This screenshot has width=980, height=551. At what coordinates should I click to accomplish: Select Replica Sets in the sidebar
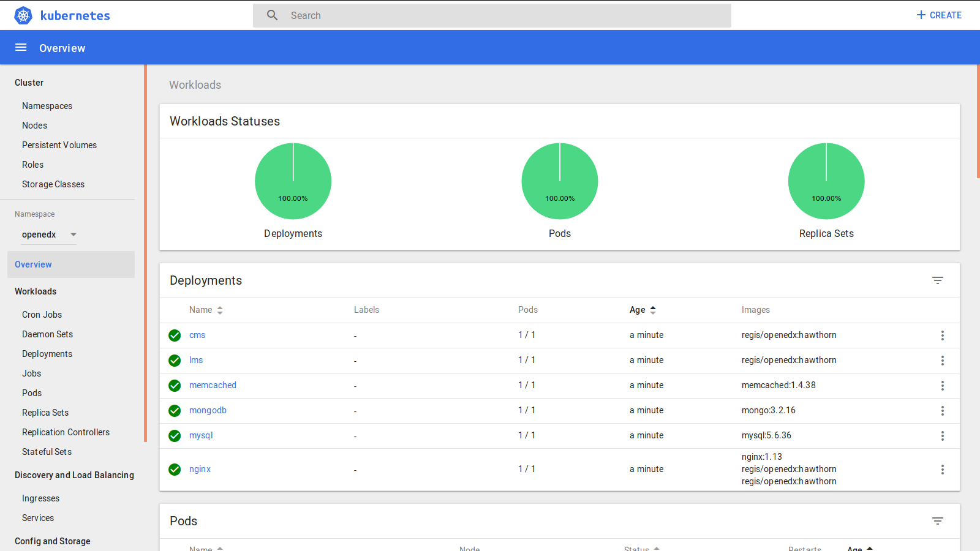click(x=45, y=412)
